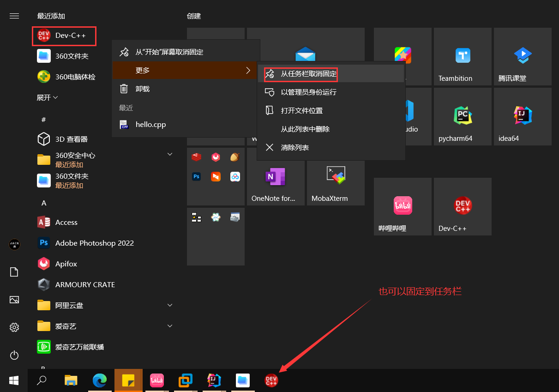This screenshot has height=392, width=559.
Task: Launch idea64 from its tile
Action: point(523,116)
